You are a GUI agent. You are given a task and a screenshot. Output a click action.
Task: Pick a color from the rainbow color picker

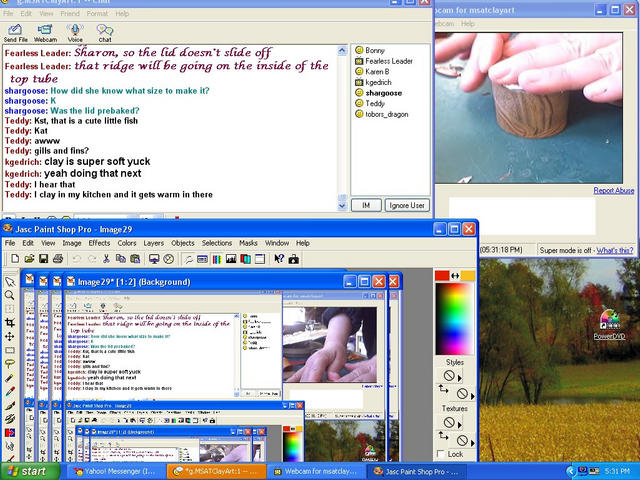(x=454, y=319)
